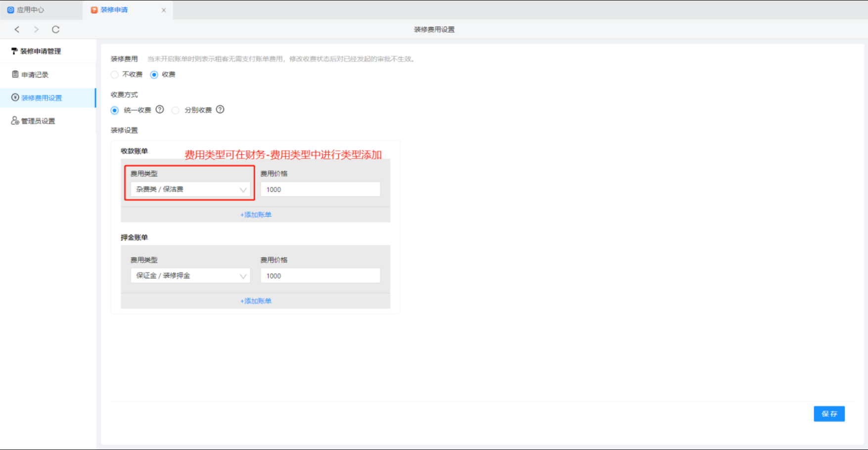Click help icon next to 分别收费
868x450 pixels.
coord(220,110)
